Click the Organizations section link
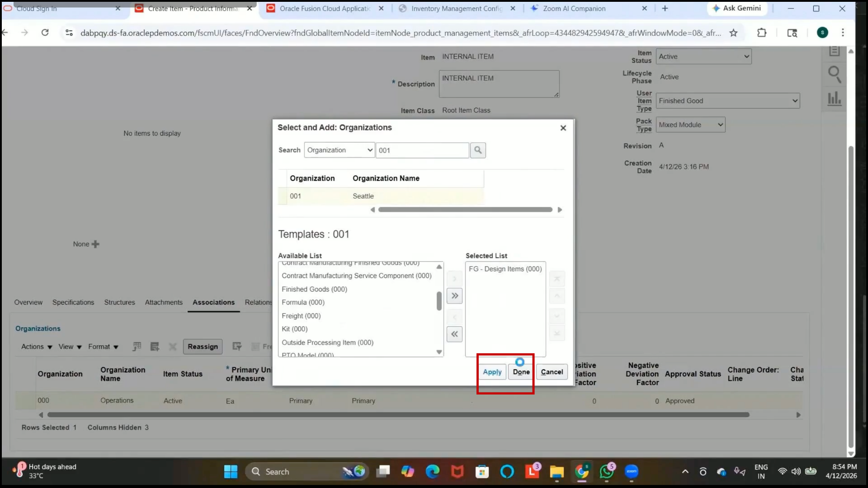This screenshot has height=488, width=868. pyautogui.click(x=38, y=328)
